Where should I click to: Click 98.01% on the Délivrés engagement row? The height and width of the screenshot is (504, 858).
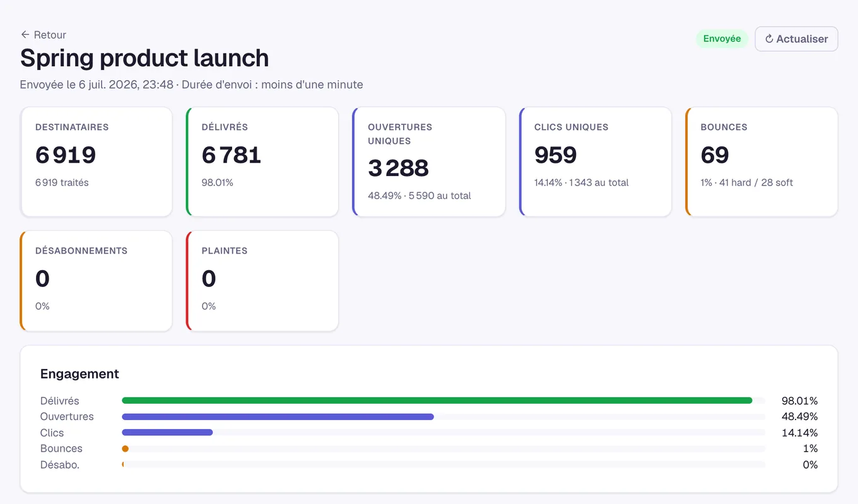[799, 401]
